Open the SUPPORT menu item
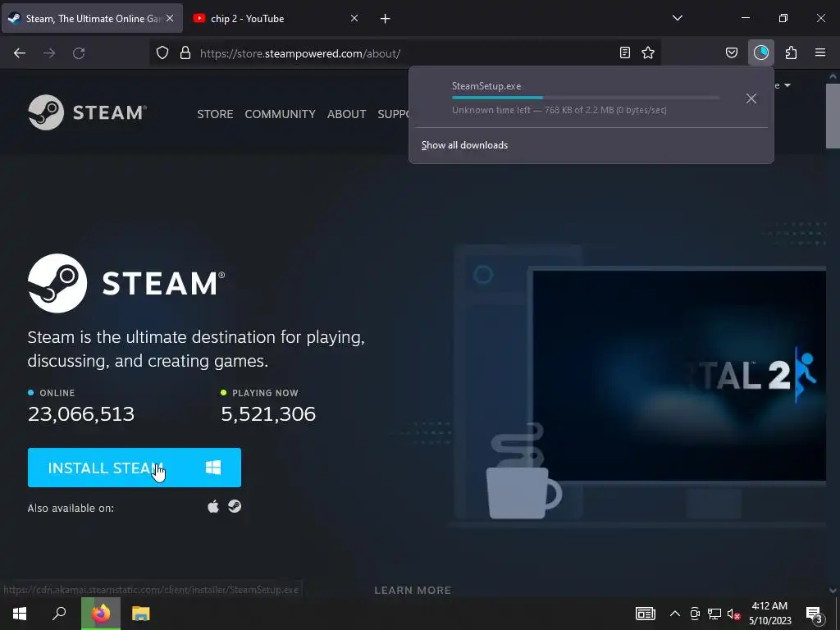Screen dimensions: 840x630 (x=393, y=114)
